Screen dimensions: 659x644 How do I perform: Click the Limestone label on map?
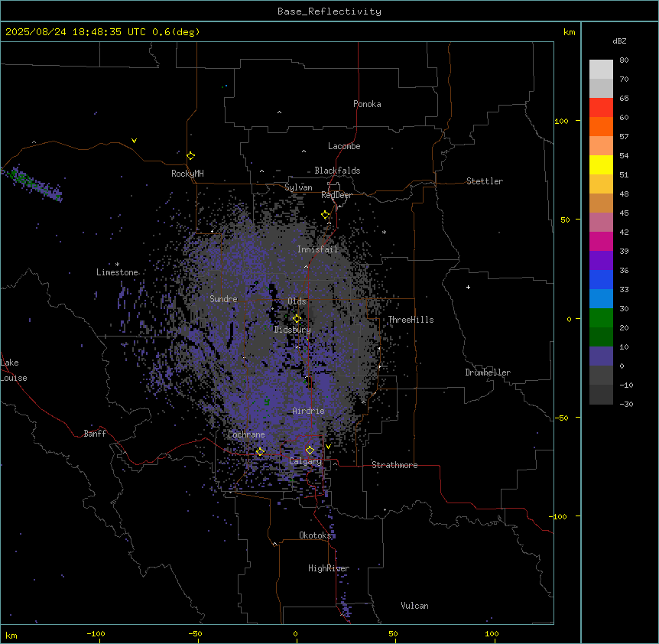tap(117, 272)
